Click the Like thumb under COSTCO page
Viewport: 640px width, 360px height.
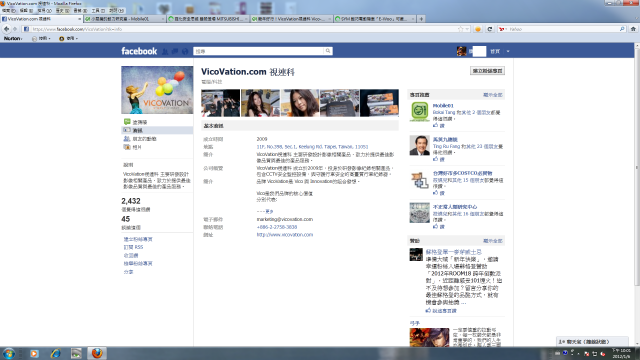click(436, 193)
